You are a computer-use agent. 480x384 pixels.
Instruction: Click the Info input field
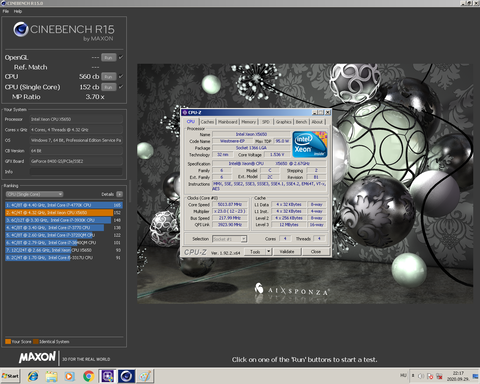tap(76, 171)
